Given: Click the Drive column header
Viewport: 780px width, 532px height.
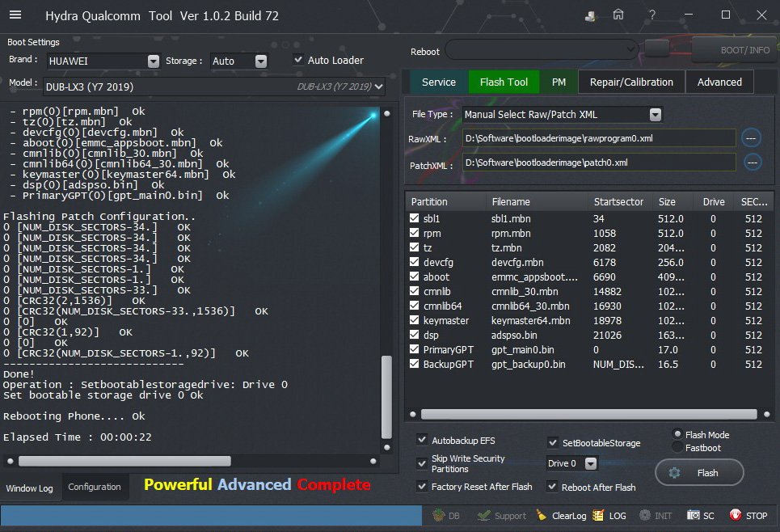Looking at the screenshot, I should (714, 201).
